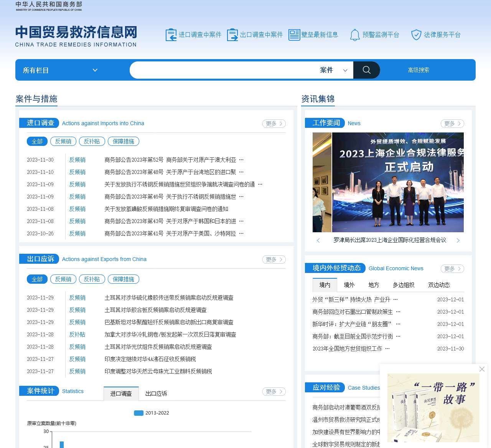Click the search magnifier icon
Viewport: 491px width, 448px height.
point(366,70)
